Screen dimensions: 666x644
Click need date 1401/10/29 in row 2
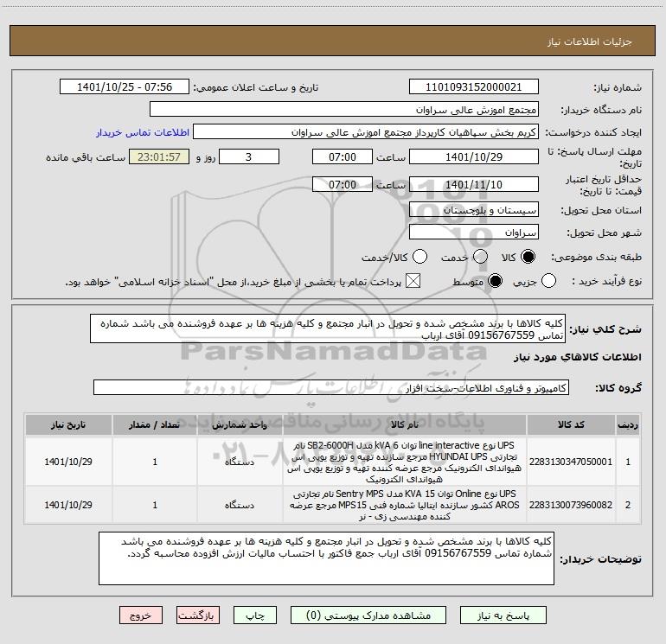pyautogui.click(x=68, y=505)
